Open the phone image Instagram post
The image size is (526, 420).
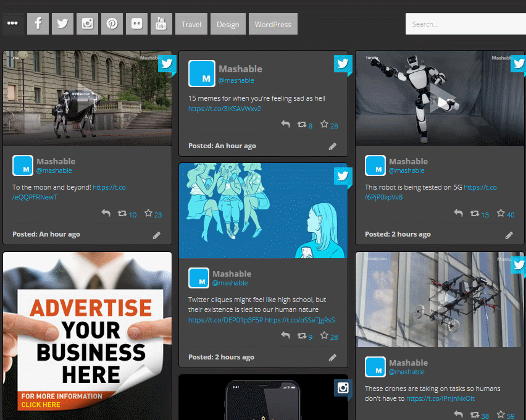click(x=264, y=398)
